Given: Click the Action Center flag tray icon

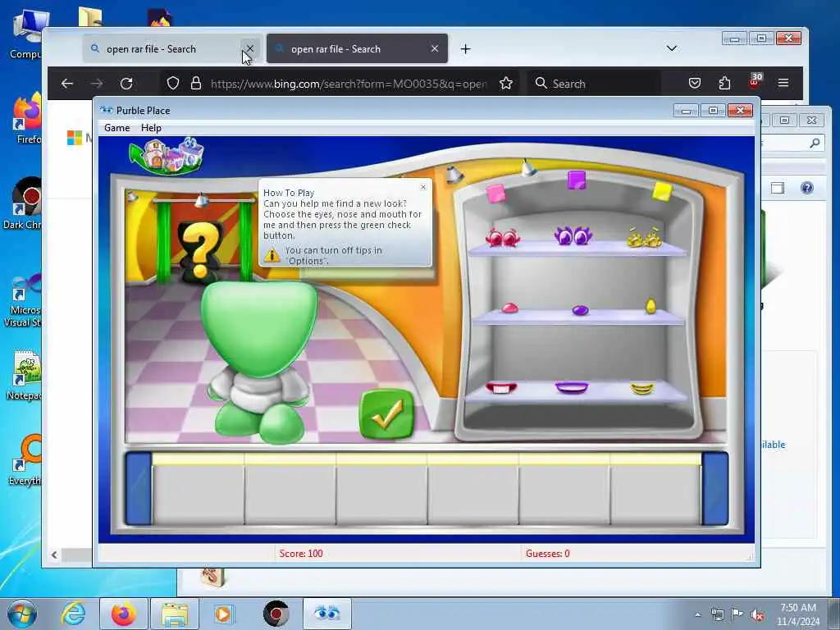Looking at the screenshot, I should 737,614.
